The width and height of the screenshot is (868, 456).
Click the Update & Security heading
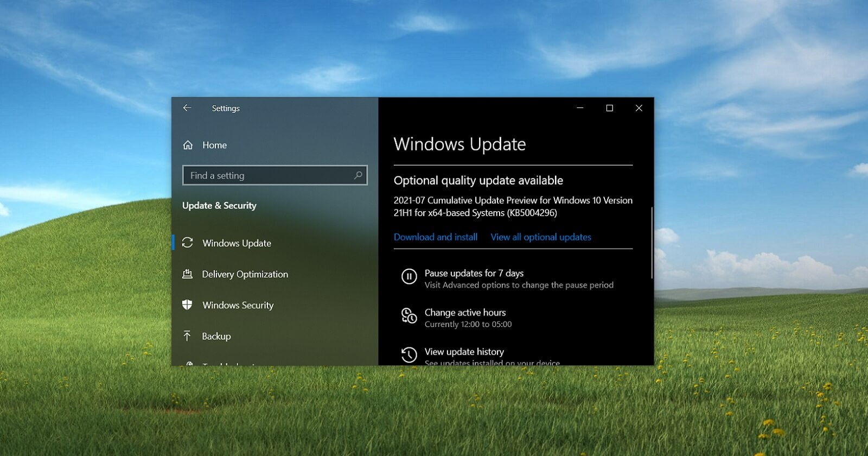point(219,206)
